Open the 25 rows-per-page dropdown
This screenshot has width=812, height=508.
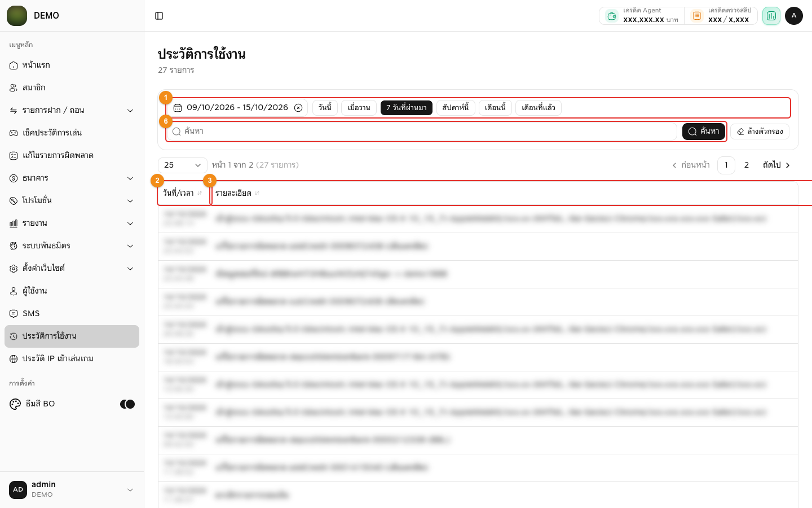[x=182, y=165]
